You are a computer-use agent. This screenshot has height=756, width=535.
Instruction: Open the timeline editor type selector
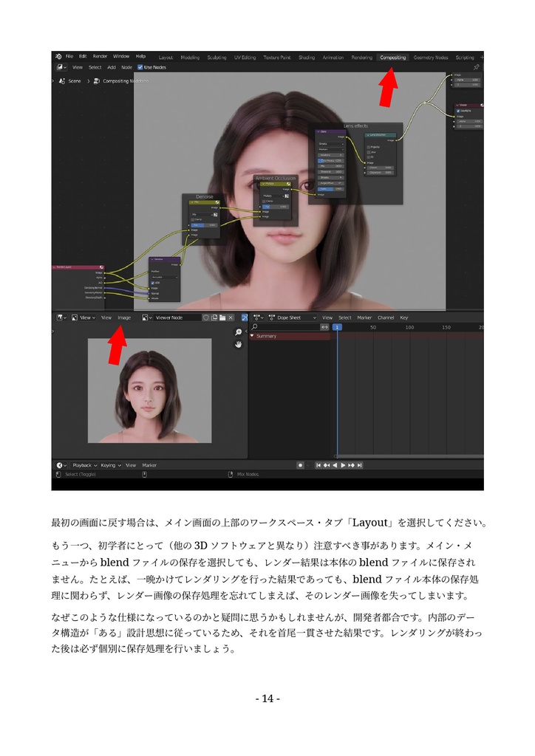coord(61,465)
